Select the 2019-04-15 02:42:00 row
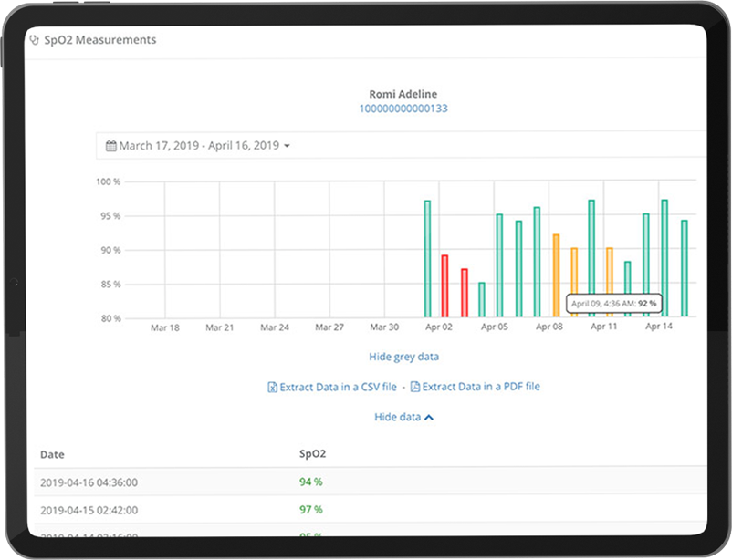Screen dimensions: 732x560 click(88, 510)
